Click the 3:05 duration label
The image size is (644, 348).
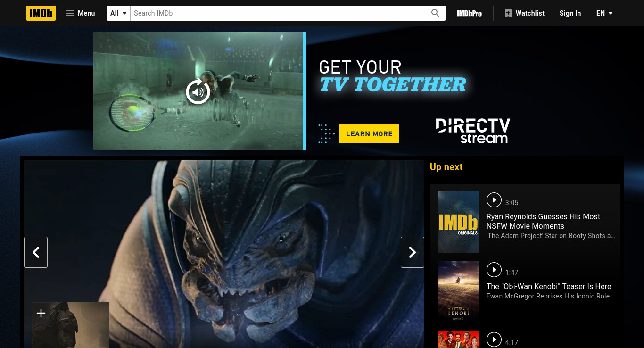click(512, 203)
